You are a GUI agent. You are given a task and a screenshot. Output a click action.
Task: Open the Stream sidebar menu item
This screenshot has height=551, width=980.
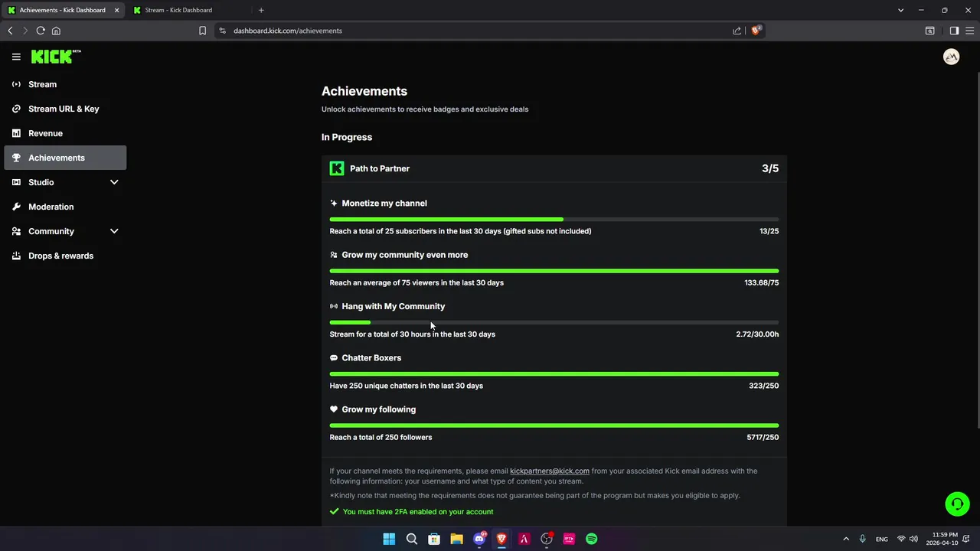pyautogui.click(x=65, y=84)
